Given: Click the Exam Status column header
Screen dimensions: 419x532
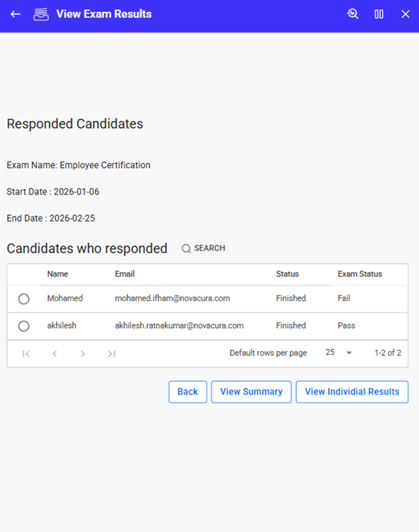Looking at the screenshot, I should point(360,274).
